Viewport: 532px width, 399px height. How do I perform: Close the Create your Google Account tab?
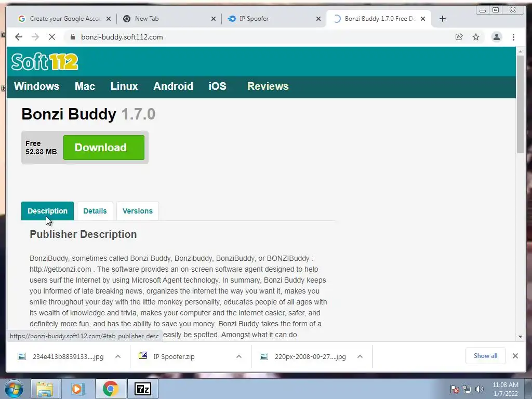coord(109,19)
